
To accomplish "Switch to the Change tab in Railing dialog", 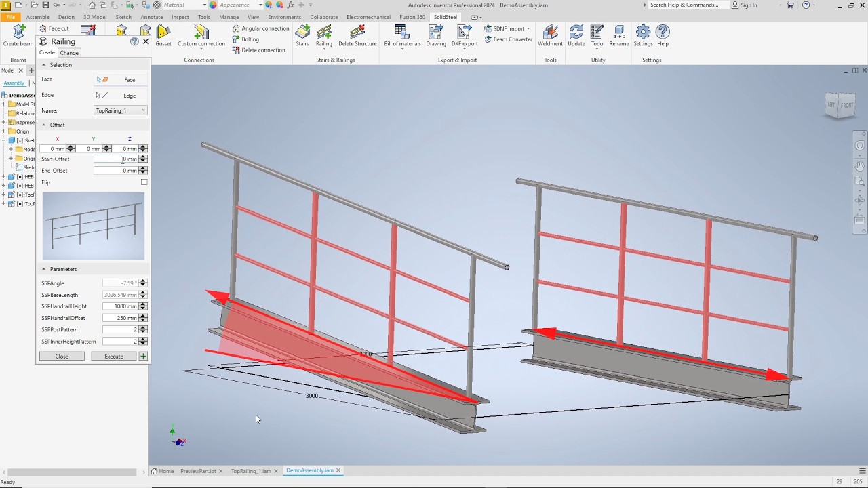I will (x=69, y=53).
